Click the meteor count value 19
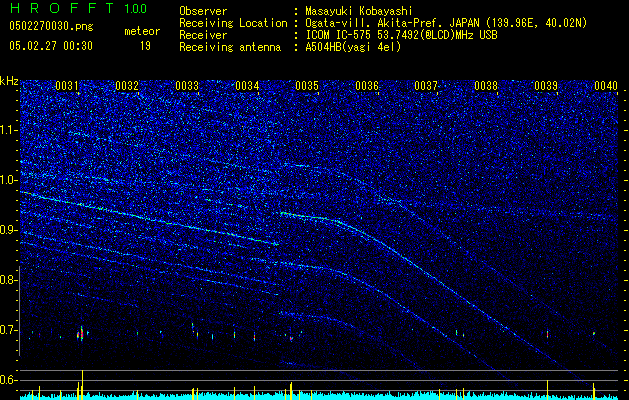Image resolution: width=629 pixels, height=400 pixels. pos(145,46)
